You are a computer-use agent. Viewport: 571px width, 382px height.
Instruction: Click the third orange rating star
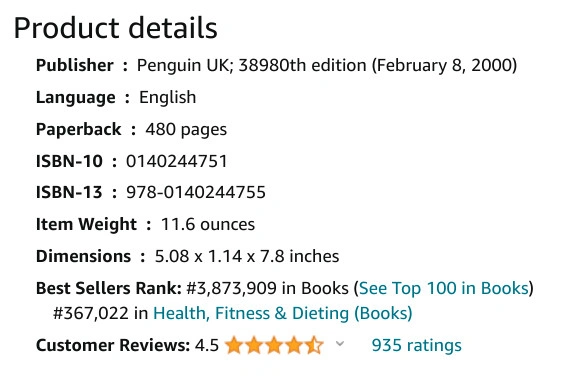pos(274,345)
